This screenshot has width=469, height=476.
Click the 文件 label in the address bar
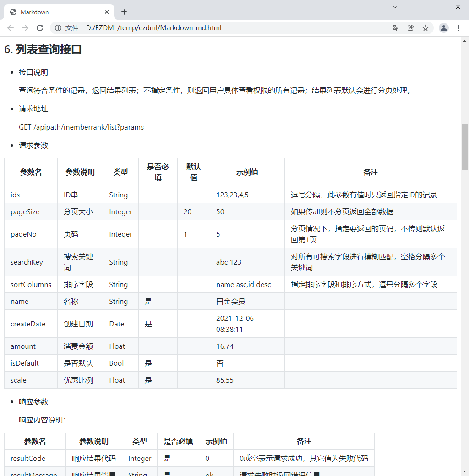point(71,28)
